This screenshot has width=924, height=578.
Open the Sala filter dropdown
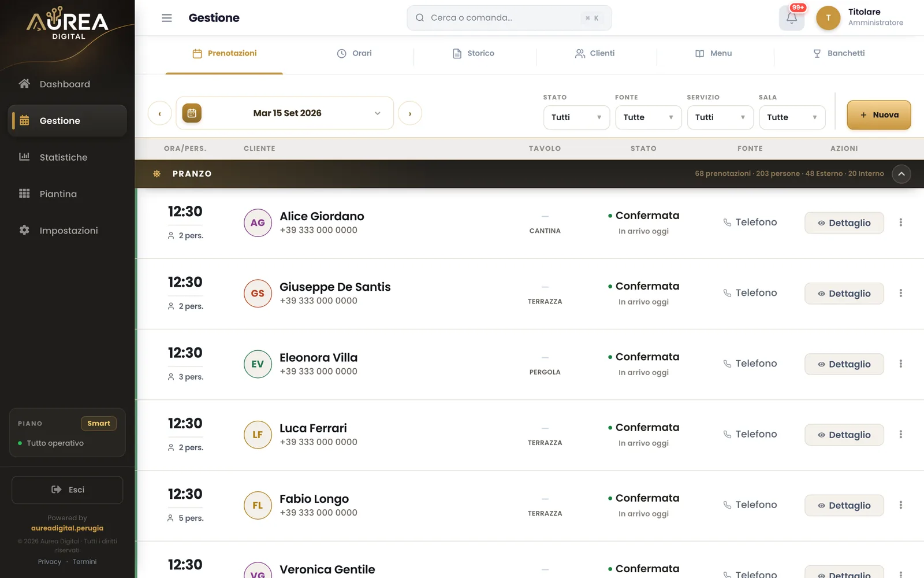click(792, 117)
